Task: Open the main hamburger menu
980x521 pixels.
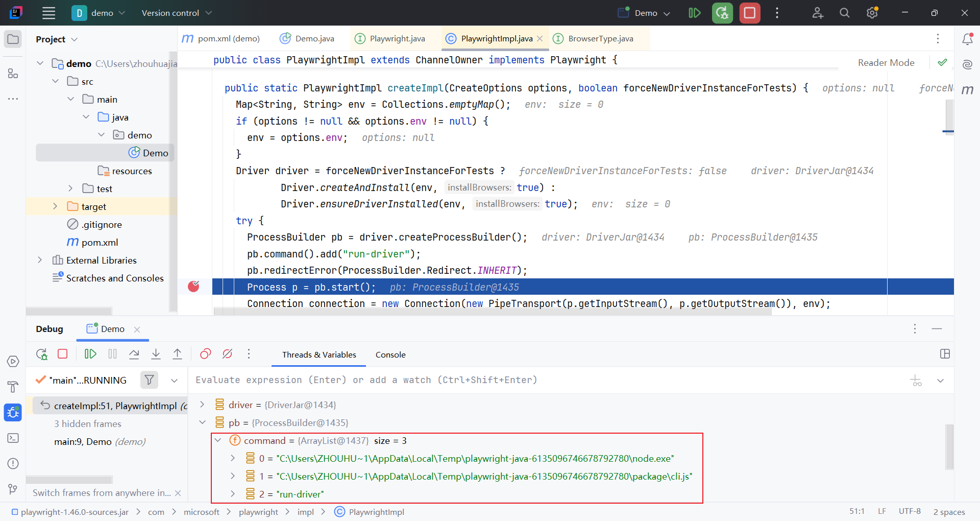Action: coord(48,13)
